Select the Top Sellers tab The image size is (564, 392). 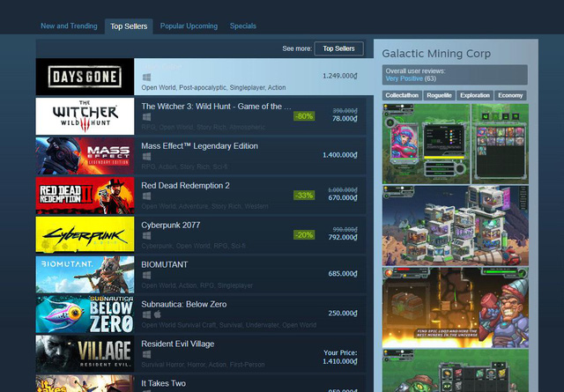(x=129, y=26)
